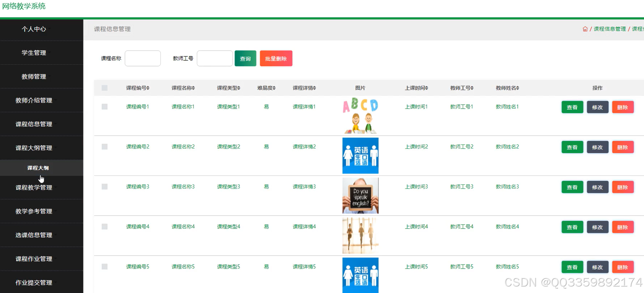The width and height of the screenshot is (644, 293).
Task: Click the home icon in breadcrumb
Action: pos(585,29)
